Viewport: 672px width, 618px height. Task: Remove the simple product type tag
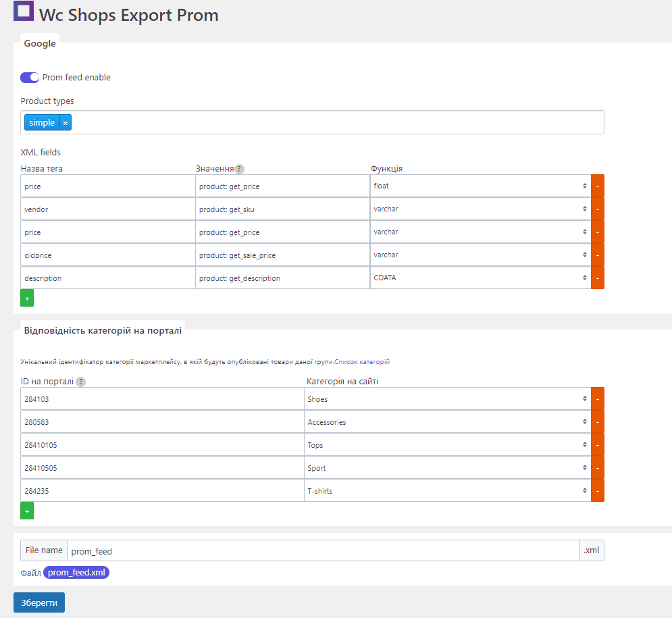[x=66, y=122]
